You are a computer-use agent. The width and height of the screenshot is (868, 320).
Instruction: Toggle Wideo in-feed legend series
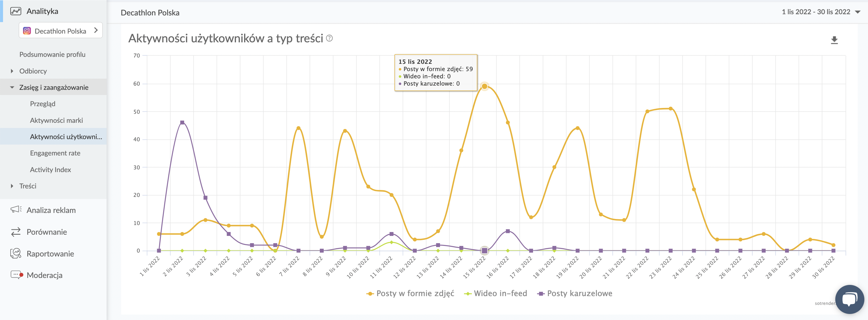(x=496, y=293)
